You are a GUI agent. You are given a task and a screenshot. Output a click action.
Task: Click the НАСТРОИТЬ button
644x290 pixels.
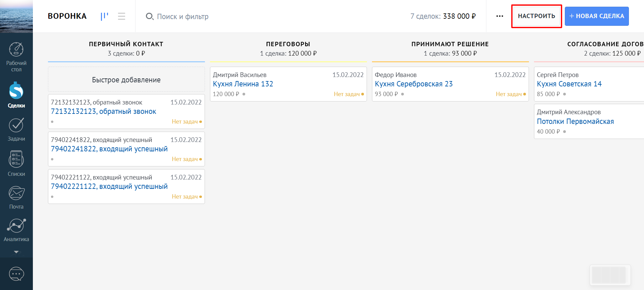pyautogui.click(x=536, y=16)
